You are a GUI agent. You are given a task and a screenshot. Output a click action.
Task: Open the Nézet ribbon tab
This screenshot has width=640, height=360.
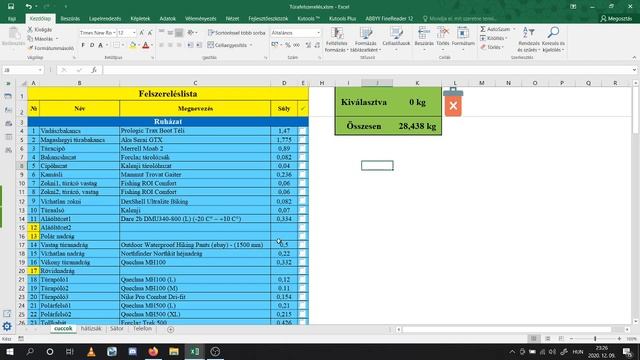tap(232, 19)
